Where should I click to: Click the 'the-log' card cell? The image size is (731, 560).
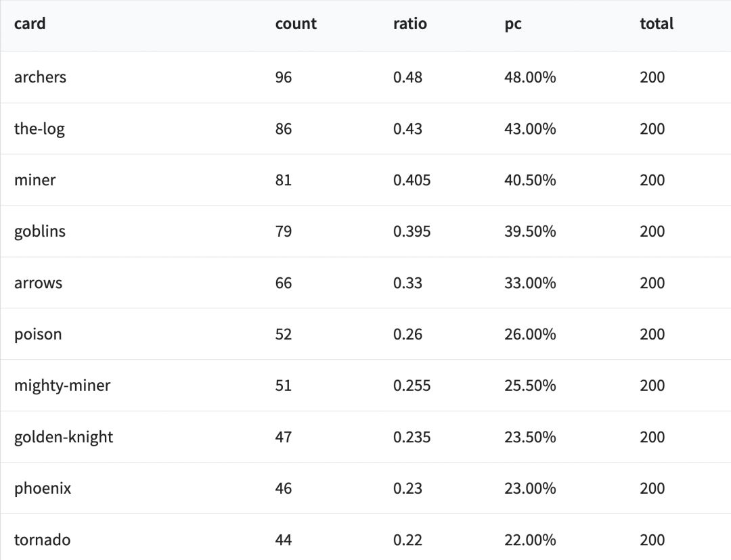[x=39, y=129]
